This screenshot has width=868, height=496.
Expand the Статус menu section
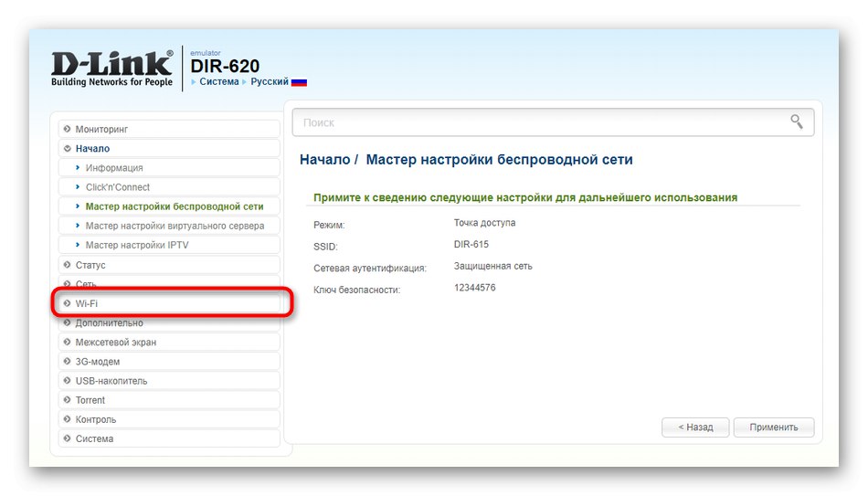169,265
